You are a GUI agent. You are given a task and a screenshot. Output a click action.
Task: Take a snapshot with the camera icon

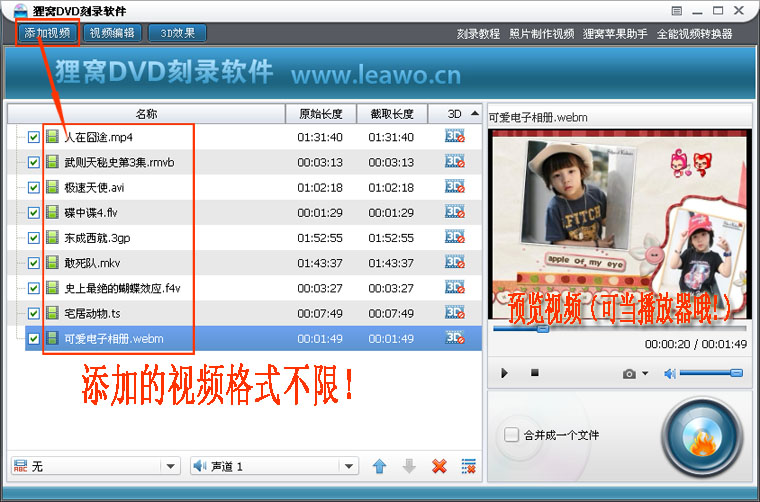(x=629, y=374)
